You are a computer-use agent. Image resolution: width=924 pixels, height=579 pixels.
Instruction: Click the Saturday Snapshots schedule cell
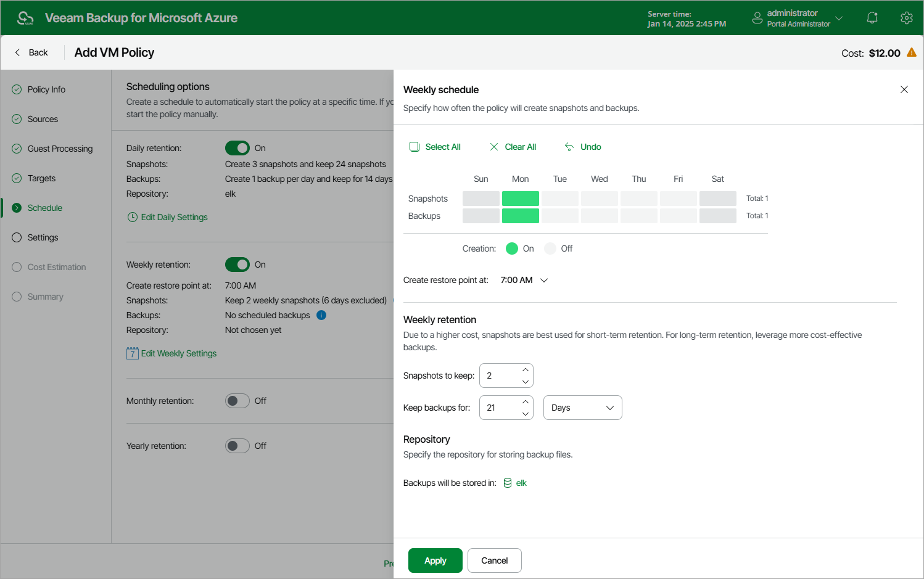(x=718, y=199)
